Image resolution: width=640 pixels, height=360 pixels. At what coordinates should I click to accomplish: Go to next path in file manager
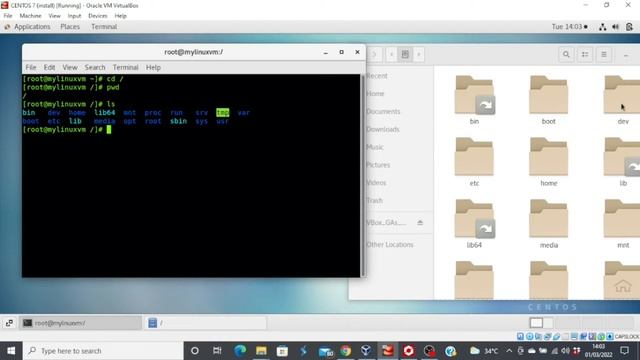[x=419, y=54]
